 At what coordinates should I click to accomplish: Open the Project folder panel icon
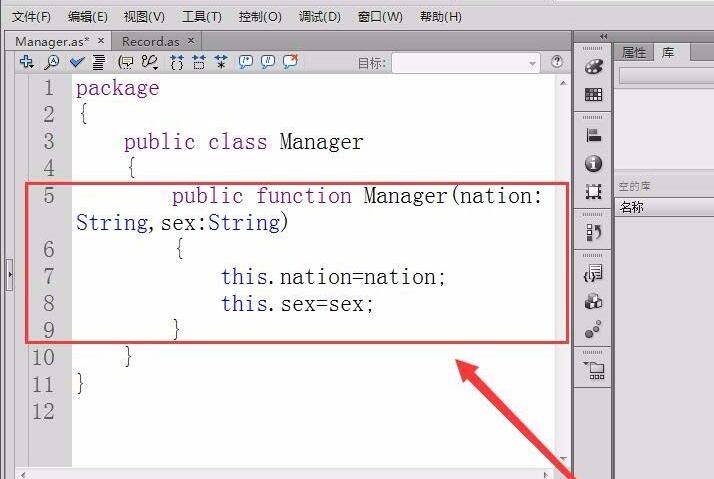point(594,370)
